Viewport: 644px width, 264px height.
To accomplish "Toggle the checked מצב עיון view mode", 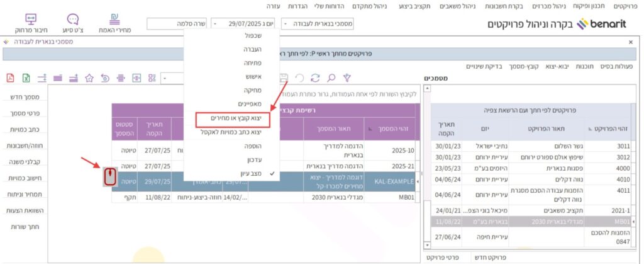I will pos(236,173).
